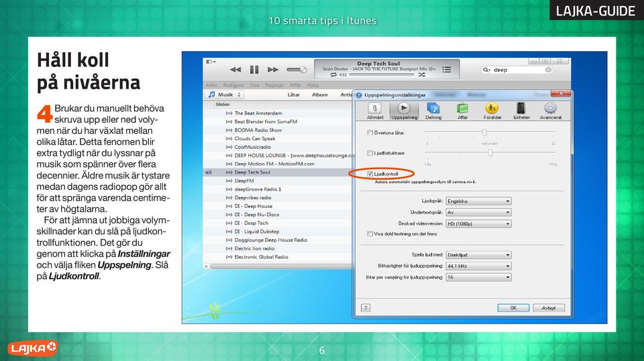Open the iTunes window menu icon at top-left
This screenshot has width=644, height=361.
click(x=211, y=62)
